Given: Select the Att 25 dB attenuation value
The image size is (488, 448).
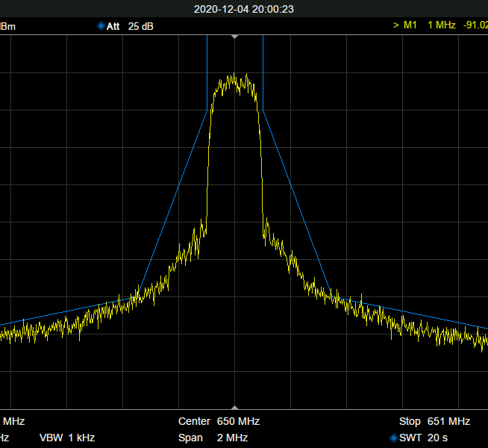Looking at the screenshot, I should tap(130, 26).
